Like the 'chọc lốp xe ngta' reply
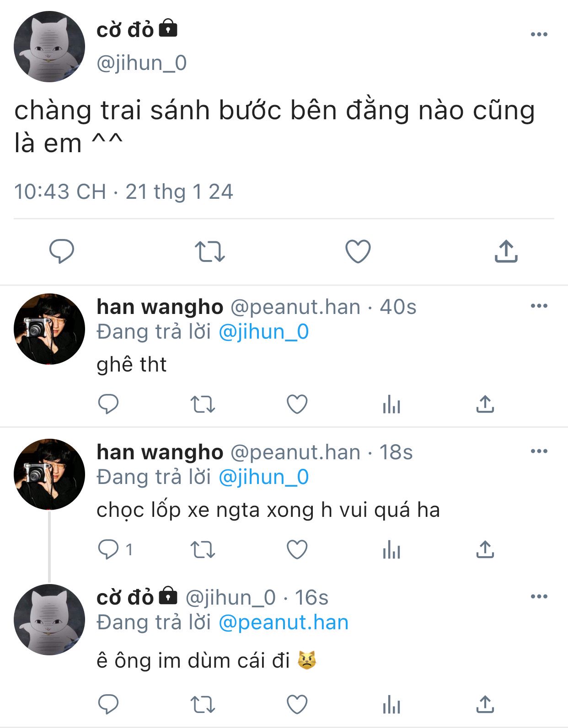Screen dimensions: 568x728 click(297, 549)
